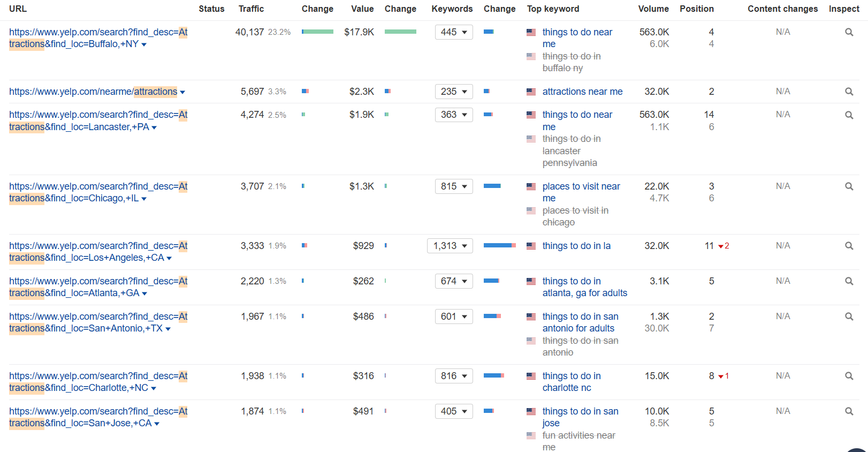Click keyword 'things to do in san jose'

pyautogui.click(x=580, y=417)
